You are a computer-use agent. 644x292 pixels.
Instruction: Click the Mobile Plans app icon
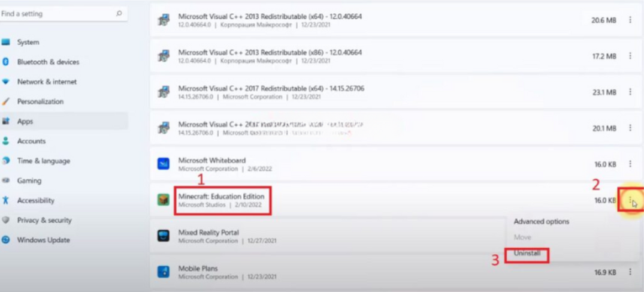pos(164,272)
